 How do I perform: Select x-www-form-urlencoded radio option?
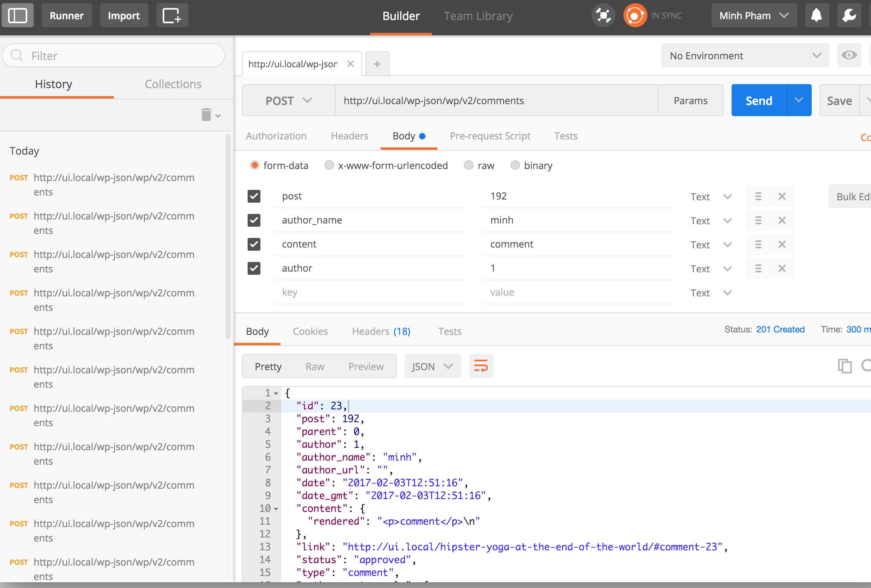click(x=329, y=165)
